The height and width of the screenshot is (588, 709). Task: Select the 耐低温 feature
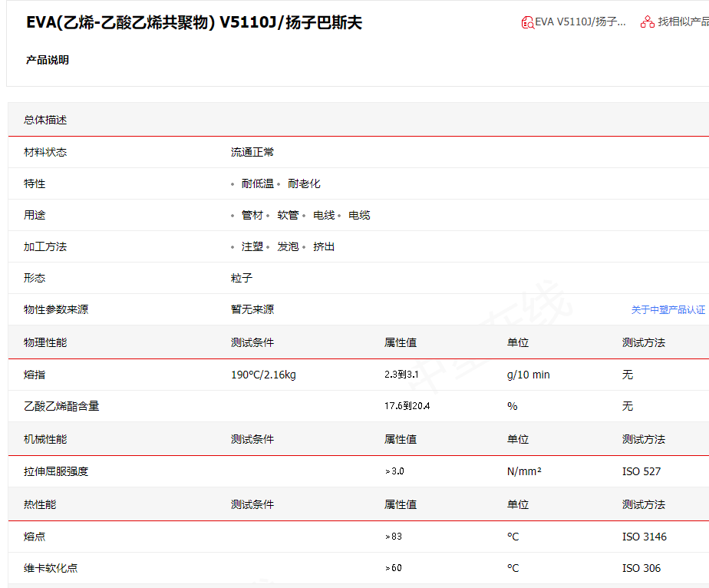click(x=258, y=183)
